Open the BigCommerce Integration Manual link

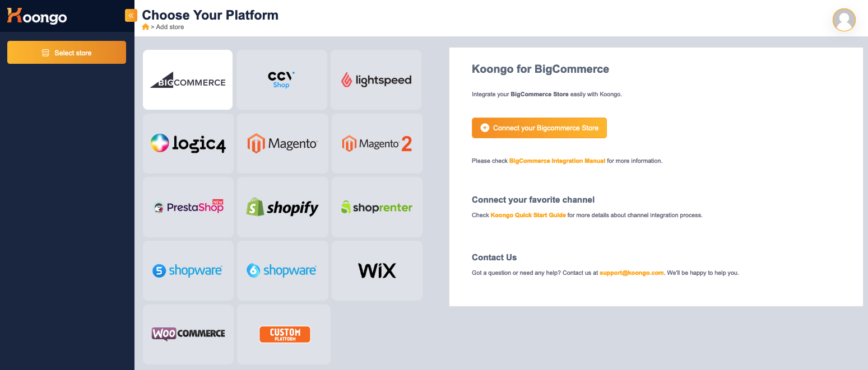556,161
